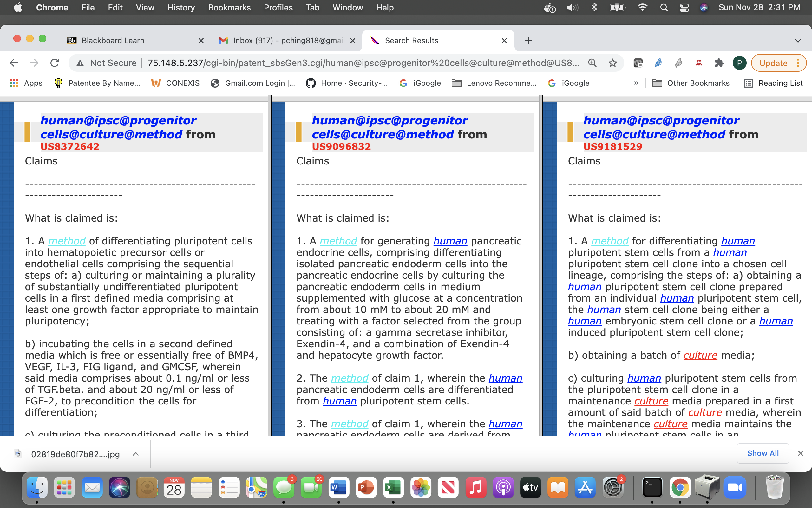Expand hidden bookmarks overflow chevron
Image resolution: width=812 pixels, height=508 pixels.
[636, 83]
